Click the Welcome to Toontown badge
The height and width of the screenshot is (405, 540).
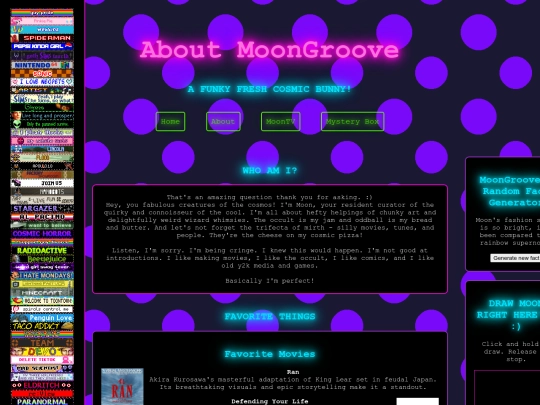pyautogui.click(x=42, y=301)
